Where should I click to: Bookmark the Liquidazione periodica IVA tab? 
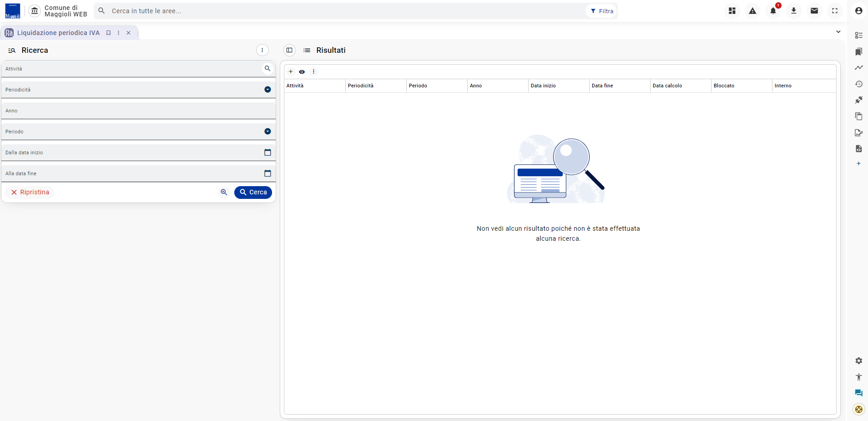click(x=108, y=33)
